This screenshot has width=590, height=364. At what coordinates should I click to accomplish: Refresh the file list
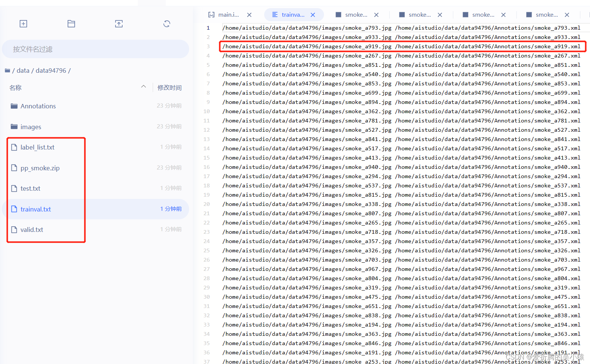point(167,24)
